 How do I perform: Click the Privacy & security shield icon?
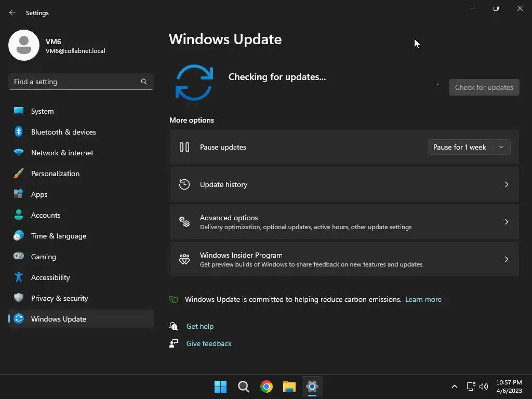19,298
